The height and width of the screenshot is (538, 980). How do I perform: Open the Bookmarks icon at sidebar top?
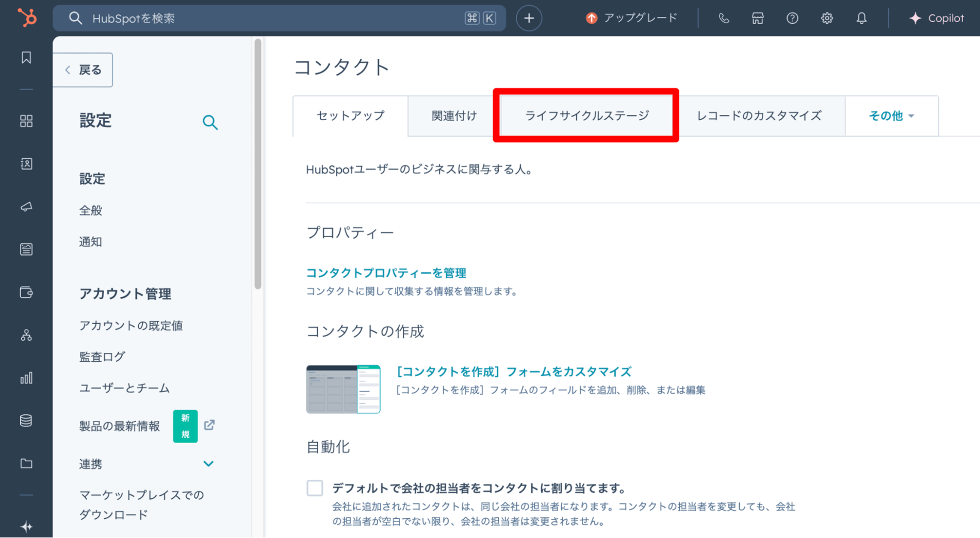coord(27,58)
